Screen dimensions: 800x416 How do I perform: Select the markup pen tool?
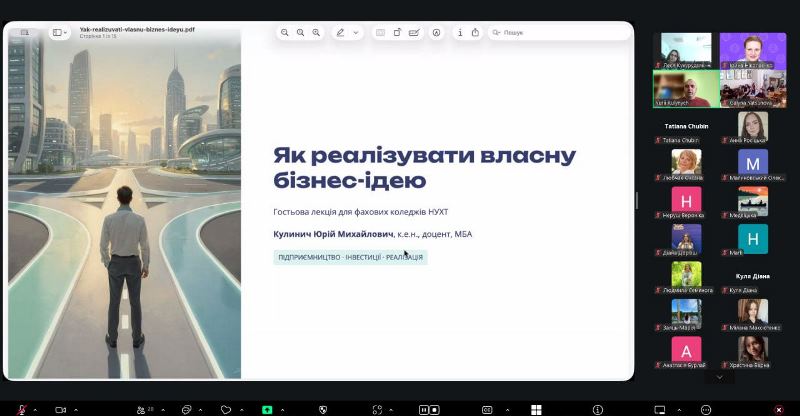coord(340,33)
